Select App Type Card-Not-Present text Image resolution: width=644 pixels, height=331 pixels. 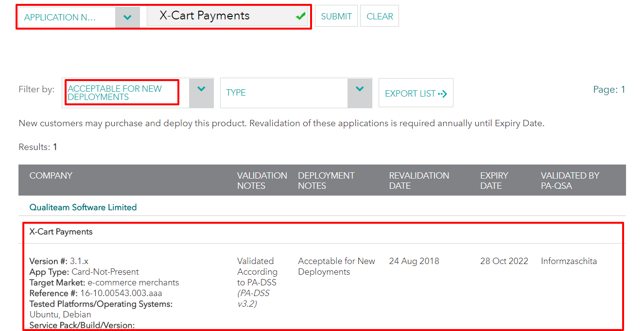[84, 272]
